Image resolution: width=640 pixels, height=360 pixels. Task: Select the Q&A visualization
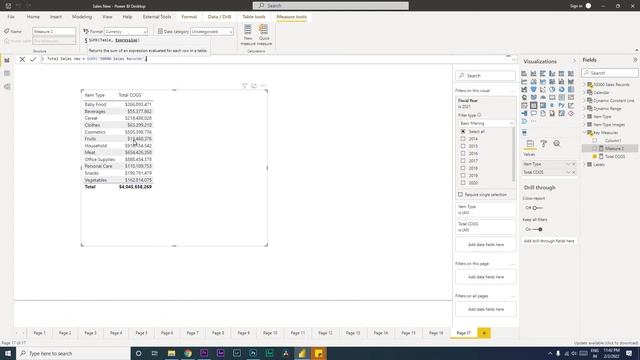[533, 113]
